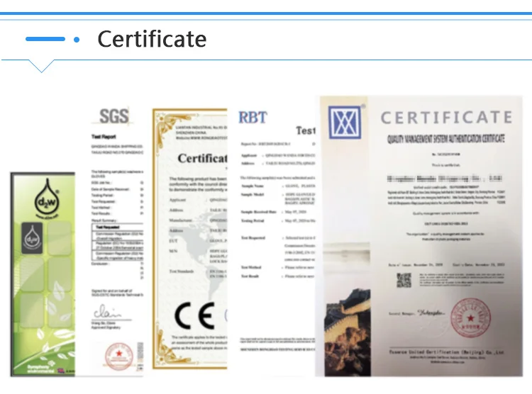Open the RBT Test report thumbnail
The width and height of the screenshot is (532, 394).
tap(277, 237)
